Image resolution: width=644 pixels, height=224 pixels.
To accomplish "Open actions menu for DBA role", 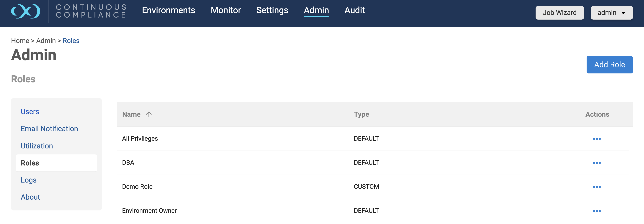I will pos(597,163).
